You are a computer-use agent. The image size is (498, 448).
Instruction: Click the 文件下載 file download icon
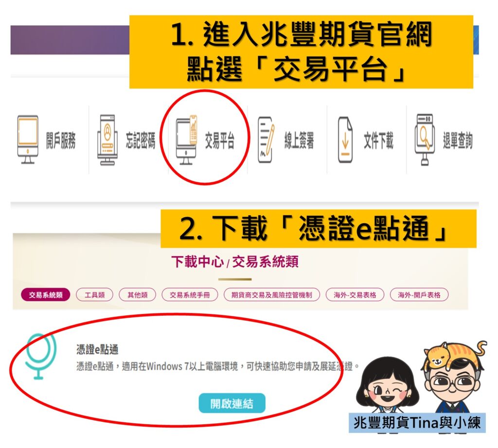click(345, 139)
